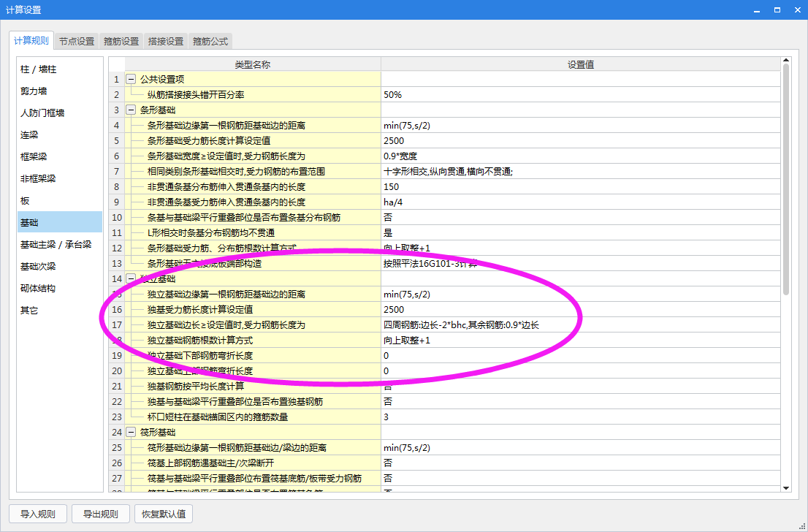Viewport: 808px width, 532px height.
Task: Open the 箍筋公式 tab
Action: 210,41
